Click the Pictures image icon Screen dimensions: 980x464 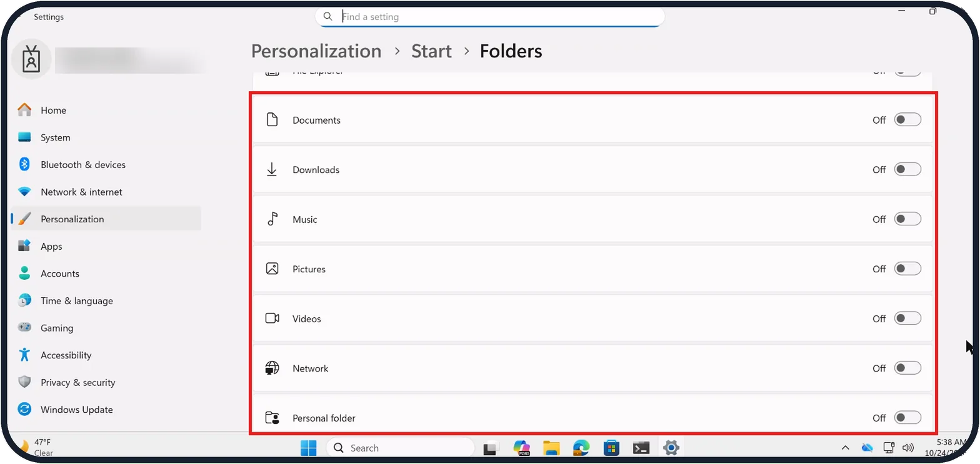point(272,269)
